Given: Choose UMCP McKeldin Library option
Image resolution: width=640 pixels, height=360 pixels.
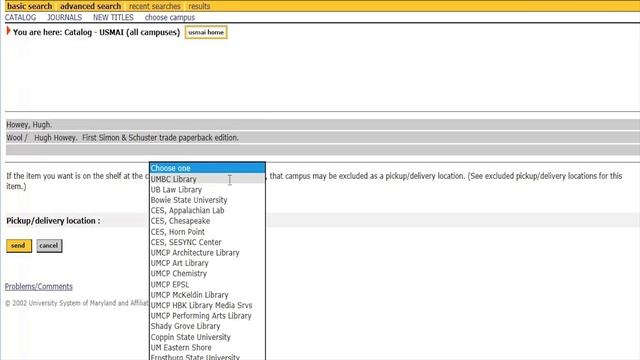Looking at the screenshot, I should 207,295.
